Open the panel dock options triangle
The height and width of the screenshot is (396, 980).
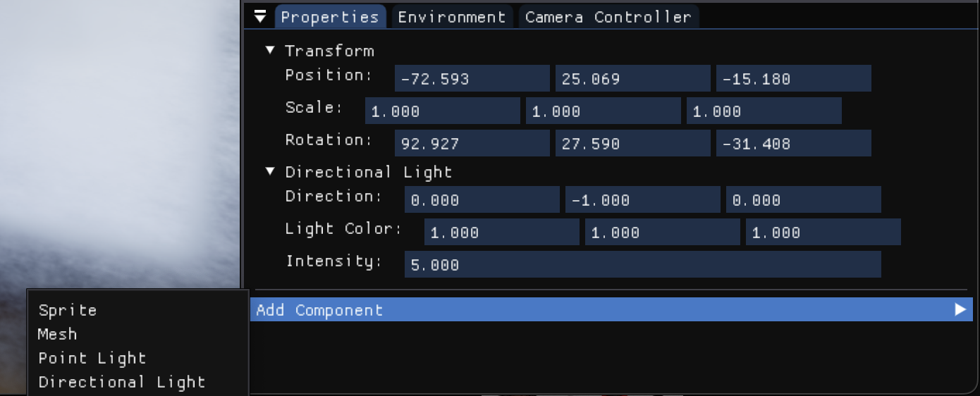pos(260,17)
